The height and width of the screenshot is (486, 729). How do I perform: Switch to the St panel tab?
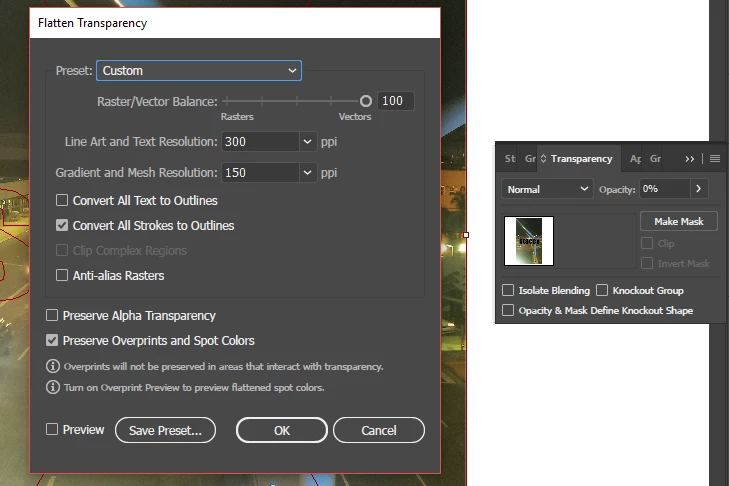[x=510, y=159]
